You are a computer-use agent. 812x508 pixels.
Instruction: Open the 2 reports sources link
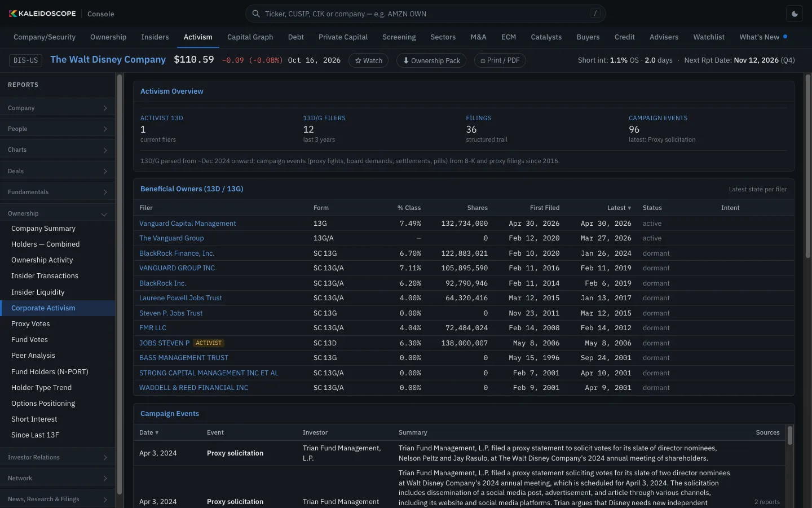(767, 502)
